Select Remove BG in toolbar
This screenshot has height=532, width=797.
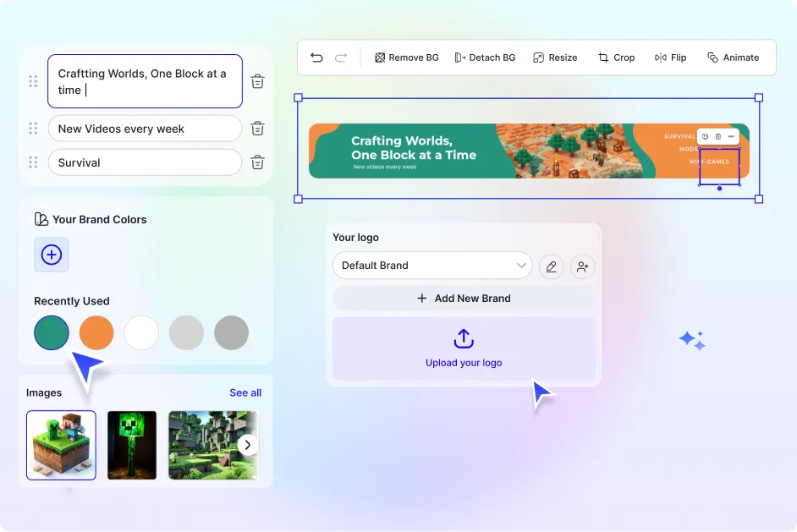point(406,58)
